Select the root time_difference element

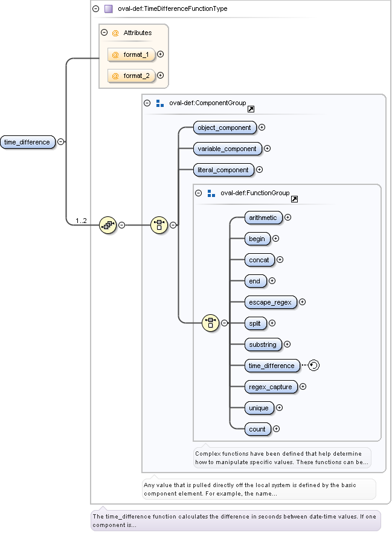[27, 142]
